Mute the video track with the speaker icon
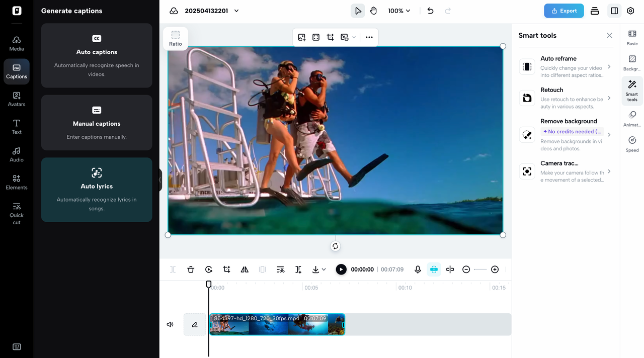Viewport: 644px width, 358px height. 170,324
